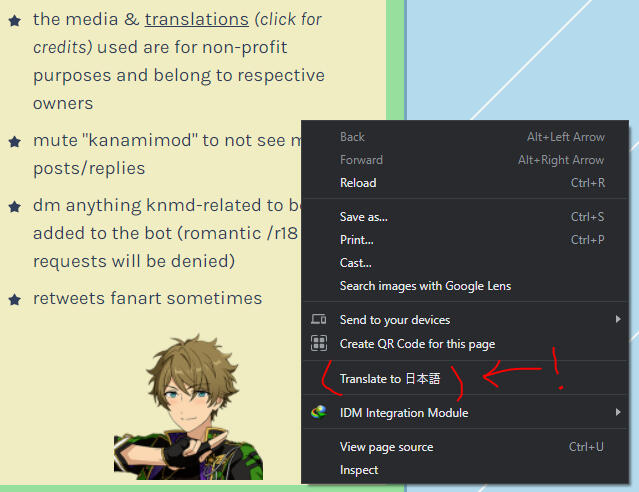Image resolution: width=639 pixels, height=492 pixels.
Task: Open the translations credits link
Action: click(x=196, y=20)
